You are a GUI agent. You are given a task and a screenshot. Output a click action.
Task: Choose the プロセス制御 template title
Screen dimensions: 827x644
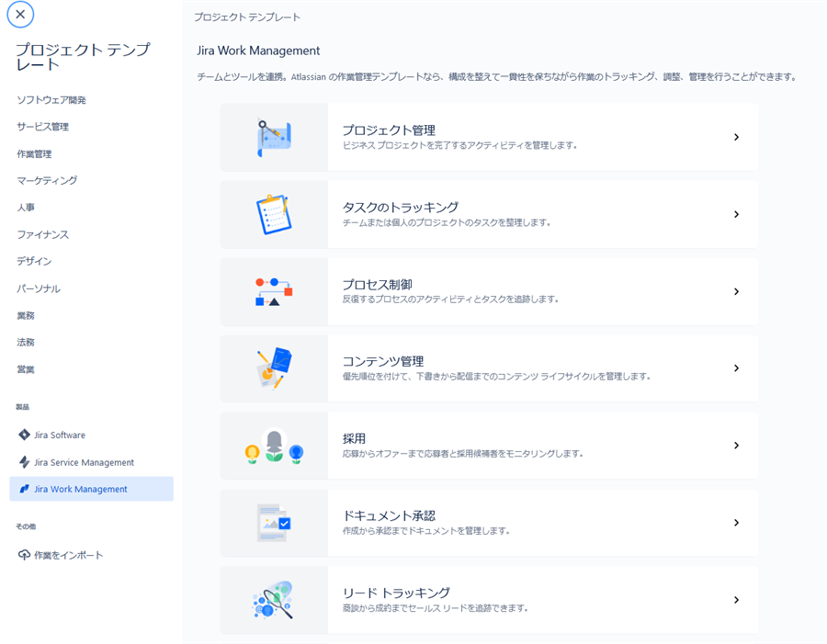point(377,284)
